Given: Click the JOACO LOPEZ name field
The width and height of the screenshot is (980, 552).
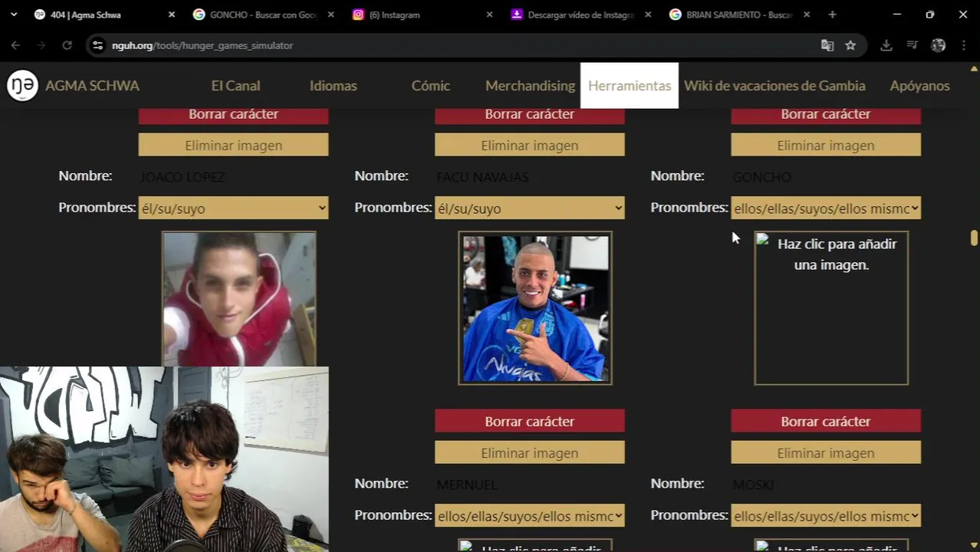Looking at the screenshot, I should [x=233, y=177].
